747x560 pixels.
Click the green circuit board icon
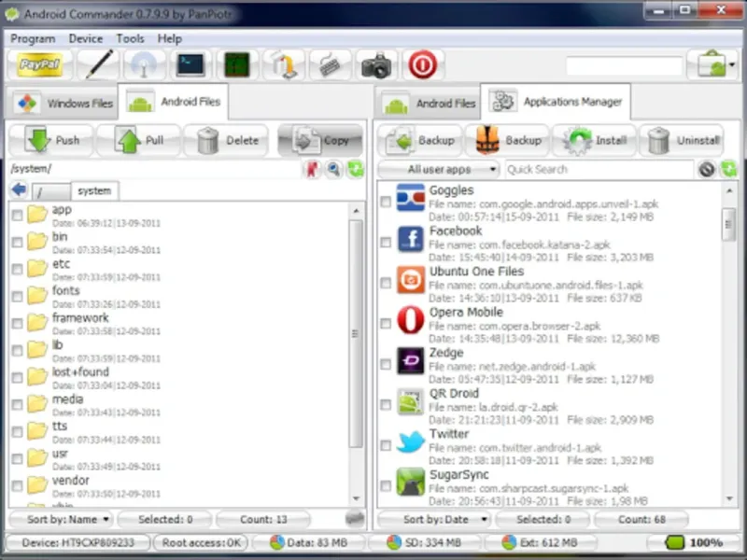[x=237, y=64]
